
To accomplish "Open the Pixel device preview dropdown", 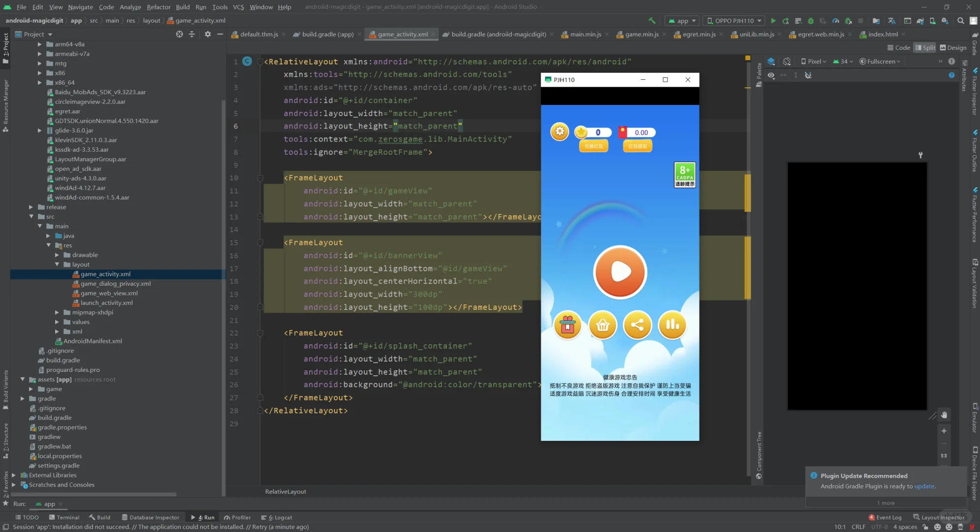I will click(814, 62).
